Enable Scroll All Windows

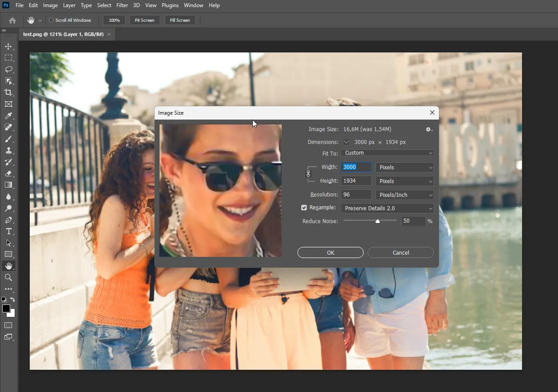50,20
